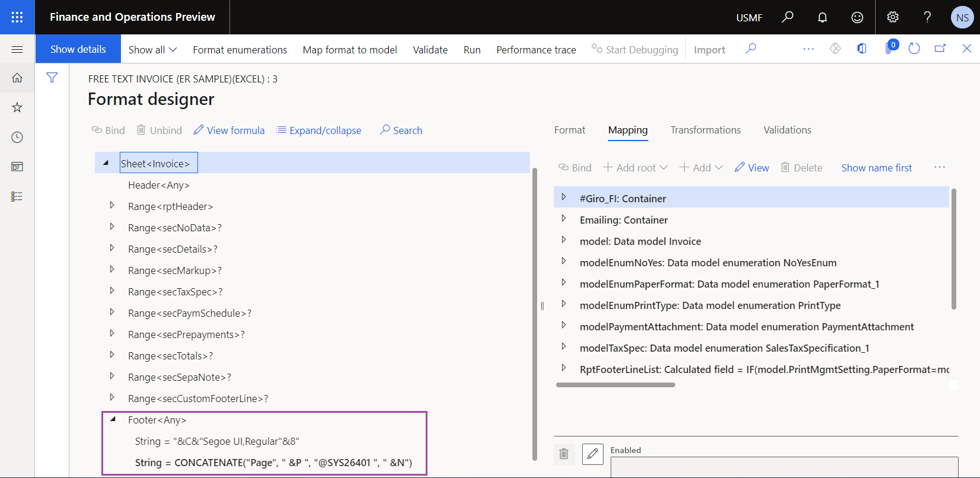The width and height of the screenshot is (980, 478).
Task: Switch to the Transformations tab
Action: 706,130
